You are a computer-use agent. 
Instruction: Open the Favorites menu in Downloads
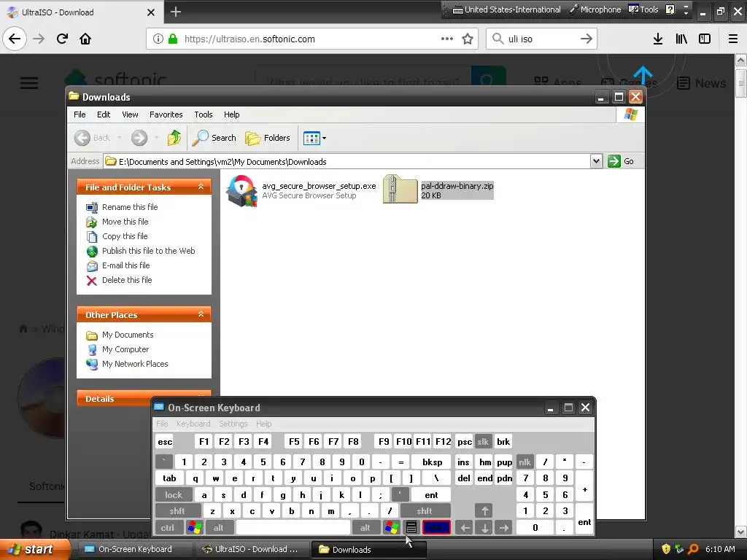[166, 114]
